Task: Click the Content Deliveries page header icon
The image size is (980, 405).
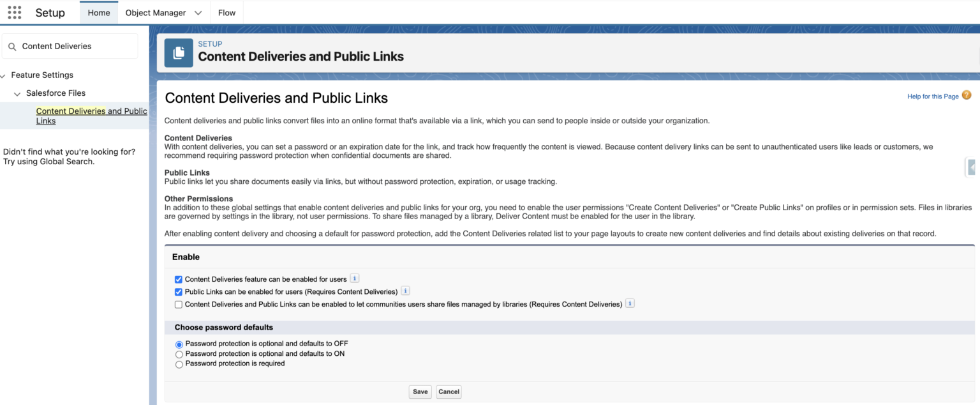Action: tap(179, 52)
